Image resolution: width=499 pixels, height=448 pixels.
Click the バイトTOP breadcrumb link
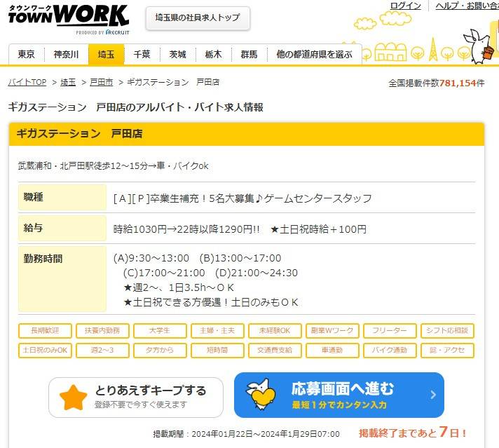click(x=27, y=82)
